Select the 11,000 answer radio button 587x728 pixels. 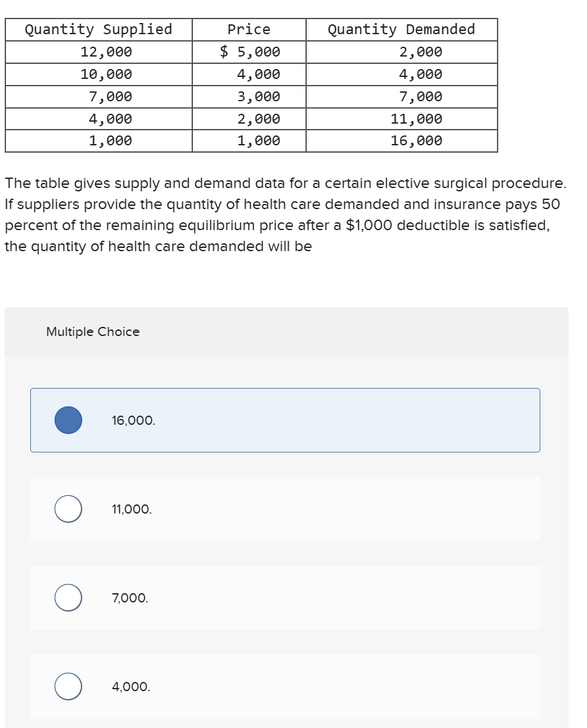point(67,508)
